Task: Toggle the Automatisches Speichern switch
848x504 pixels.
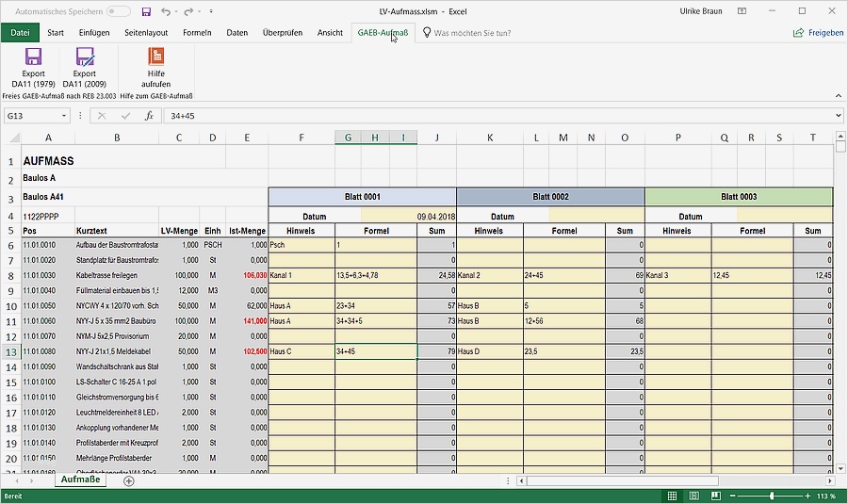Action: (x=119, y=11)
